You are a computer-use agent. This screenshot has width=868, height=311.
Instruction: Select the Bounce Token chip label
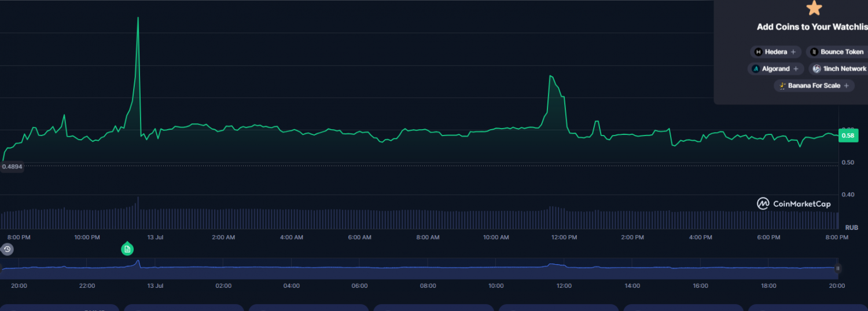point(842,52)
